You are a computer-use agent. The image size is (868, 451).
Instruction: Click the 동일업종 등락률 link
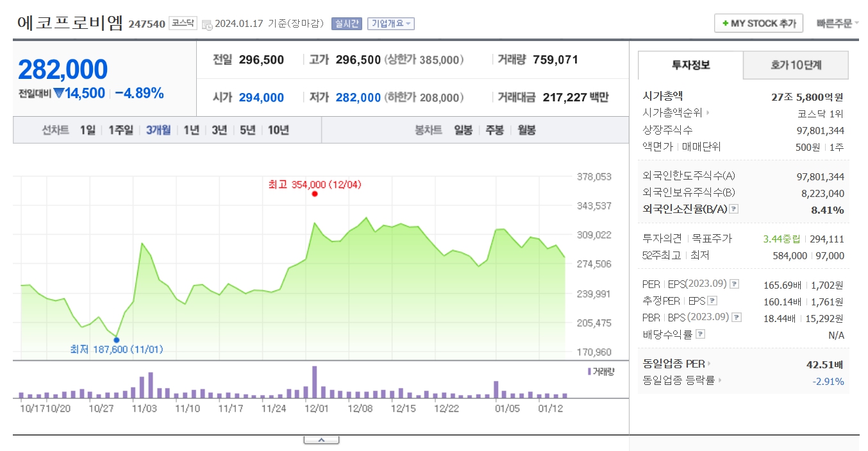(678, 380)
